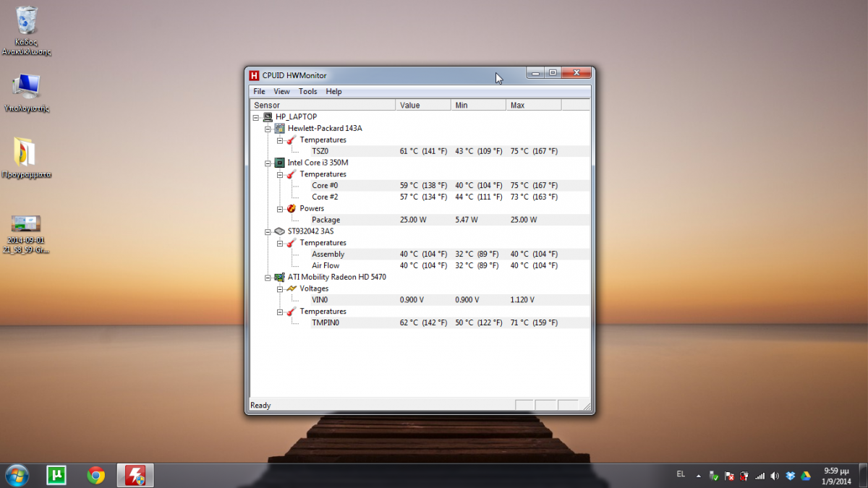Launch Google Chrome from the taskbar
Screen dimensions: 868x488
(x=95, y=475)
